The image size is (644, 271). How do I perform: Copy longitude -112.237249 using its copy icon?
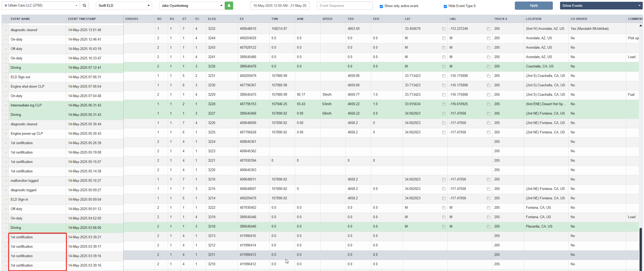point(488,29)
